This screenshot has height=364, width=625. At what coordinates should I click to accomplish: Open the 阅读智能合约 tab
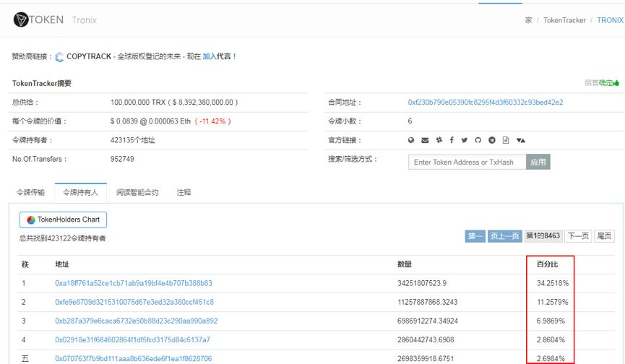(137, 192)
